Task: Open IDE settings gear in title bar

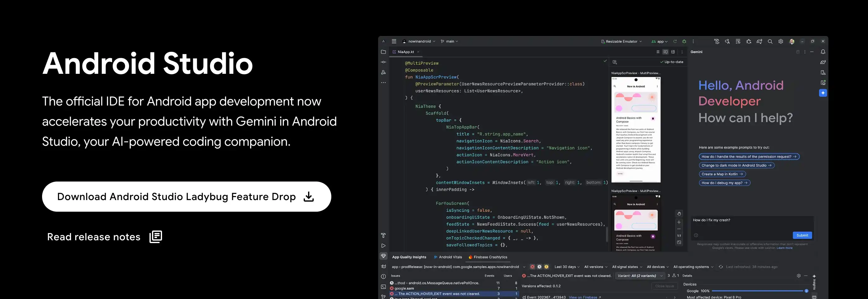Action: click(781, 41)
